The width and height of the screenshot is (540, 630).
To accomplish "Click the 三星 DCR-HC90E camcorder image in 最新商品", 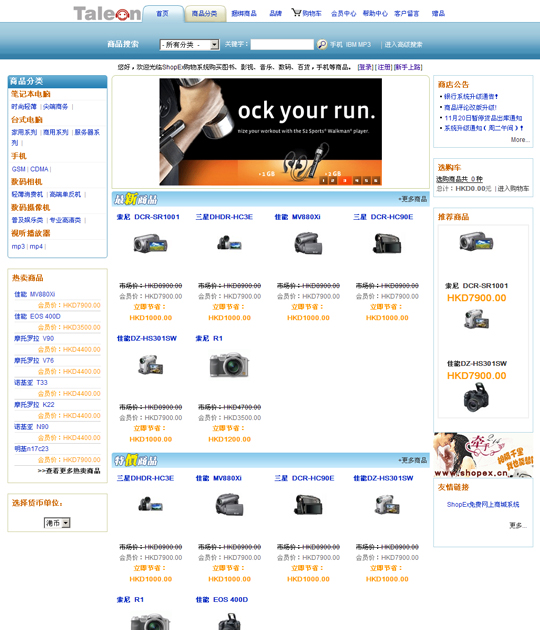I will tap(387, 243).
